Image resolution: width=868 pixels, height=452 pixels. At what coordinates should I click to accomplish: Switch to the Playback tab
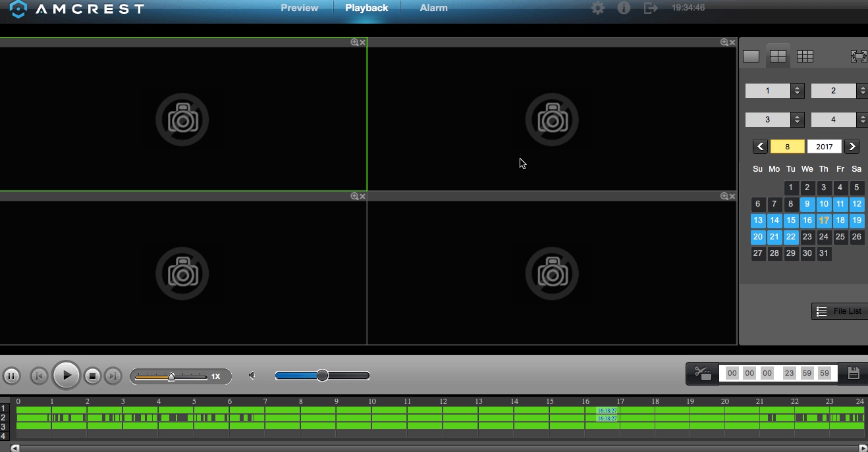click(367, 9)
